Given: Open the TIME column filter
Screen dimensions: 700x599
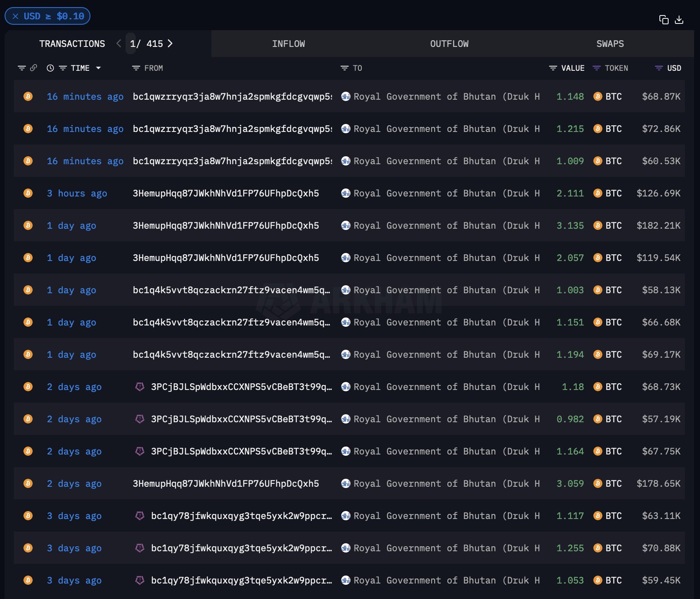Looking at the screenshot, I should (63, 68).
